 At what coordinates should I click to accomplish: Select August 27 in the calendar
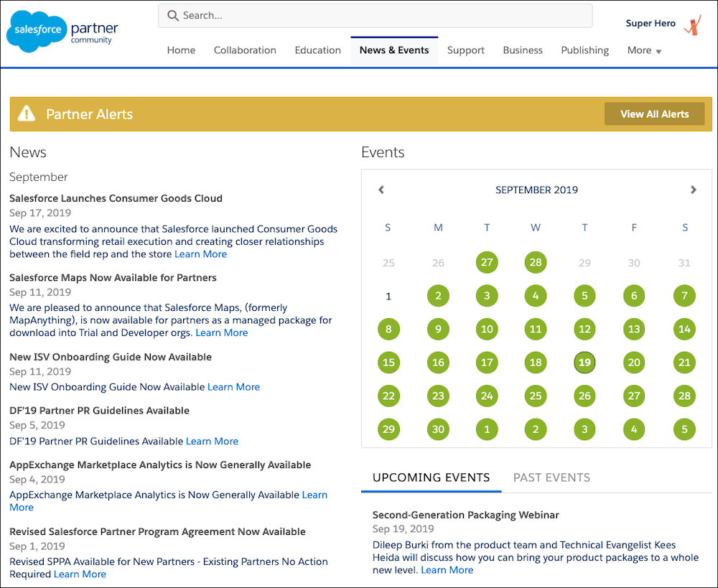click(x=487, y=262)
